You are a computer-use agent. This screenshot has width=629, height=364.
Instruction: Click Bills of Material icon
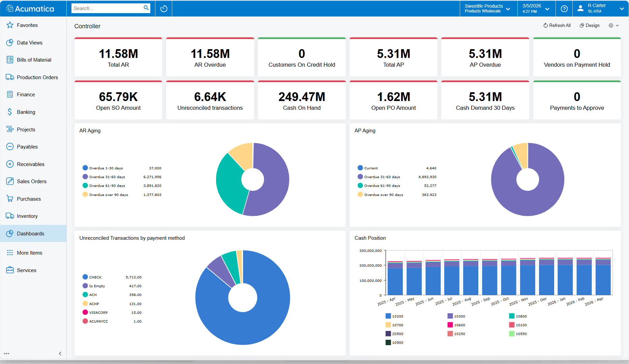click(10, 60)
